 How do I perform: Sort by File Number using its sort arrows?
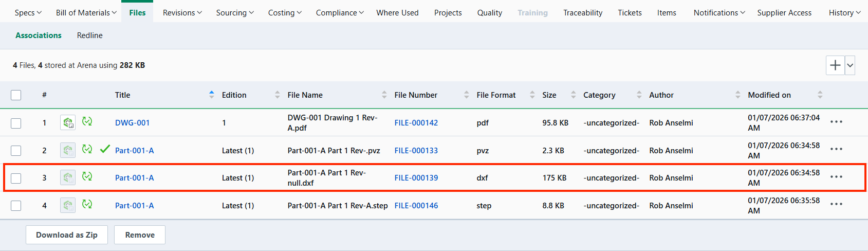467,95
